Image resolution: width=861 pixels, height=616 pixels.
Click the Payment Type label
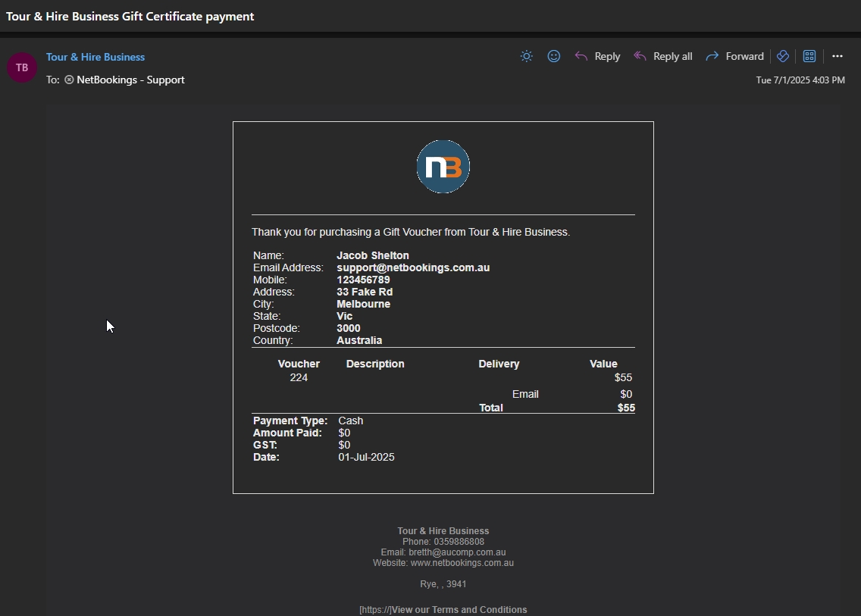click(x=290, y=421)
